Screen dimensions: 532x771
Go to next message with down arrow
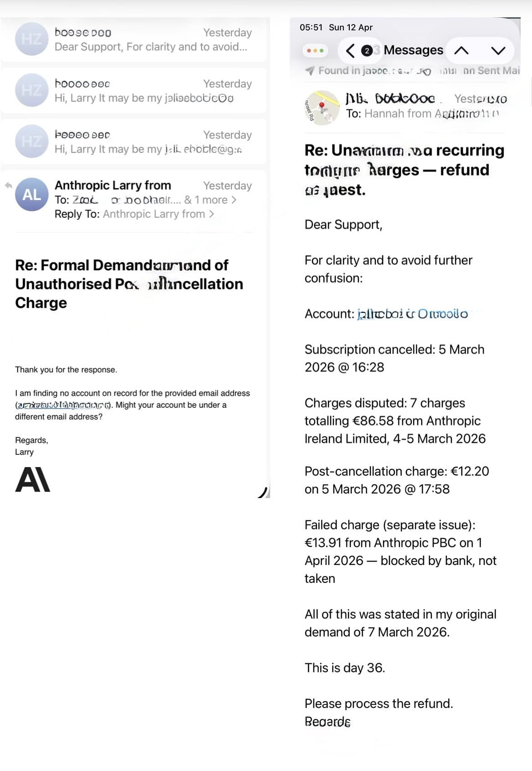(x=498, y=51)
